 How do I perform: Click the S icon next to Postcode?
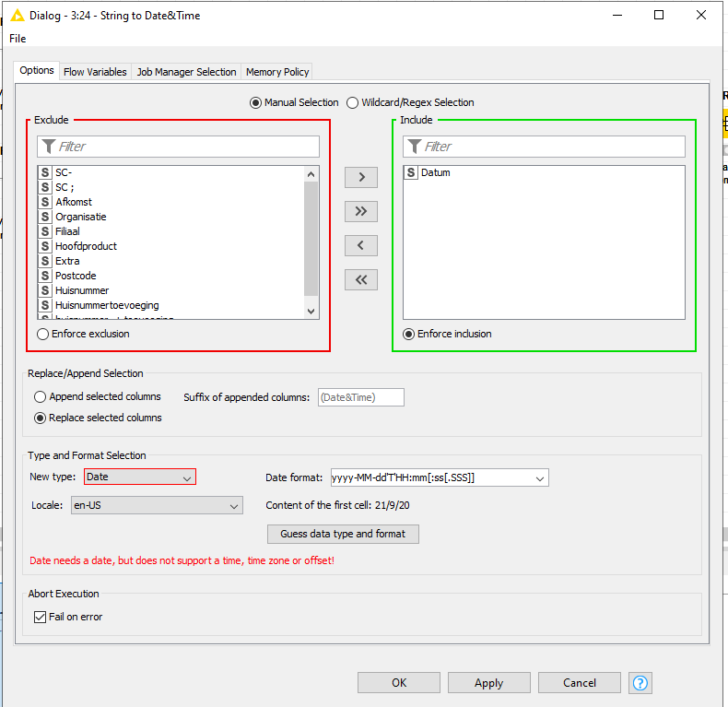tap(44, 276)
